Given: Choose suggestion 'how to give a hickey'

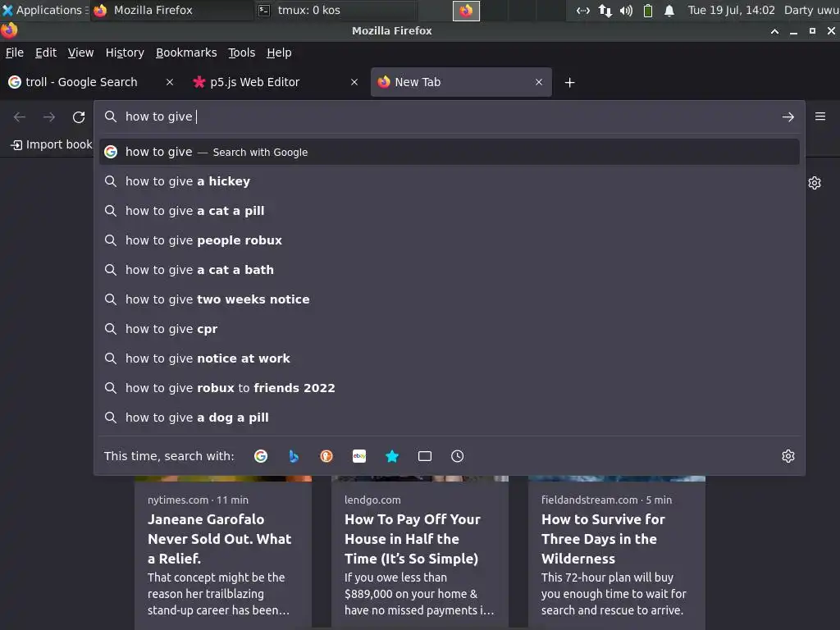Looking at the screenshot, I should 449,181.
